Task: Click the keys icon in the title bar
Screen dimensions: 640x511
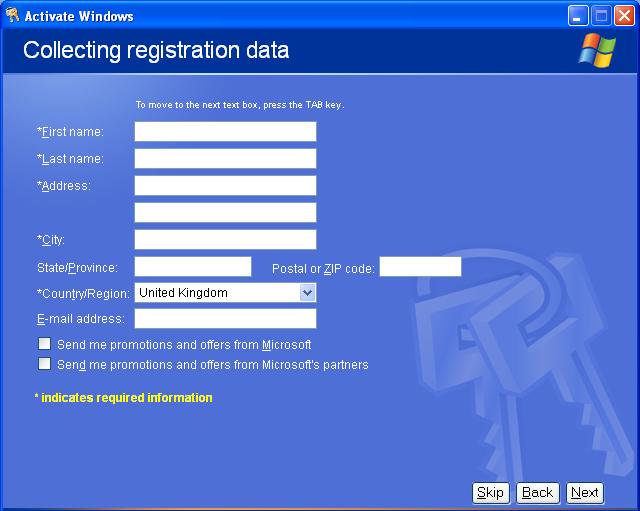Action: click(x=13, y=15)
